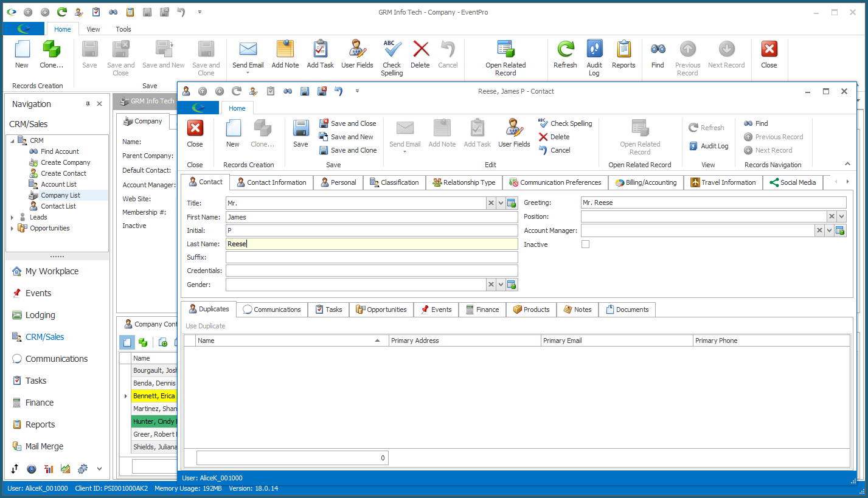Select Contact List in navigation tree
This screenshot has width=868, height=498.
click(58, 206)
